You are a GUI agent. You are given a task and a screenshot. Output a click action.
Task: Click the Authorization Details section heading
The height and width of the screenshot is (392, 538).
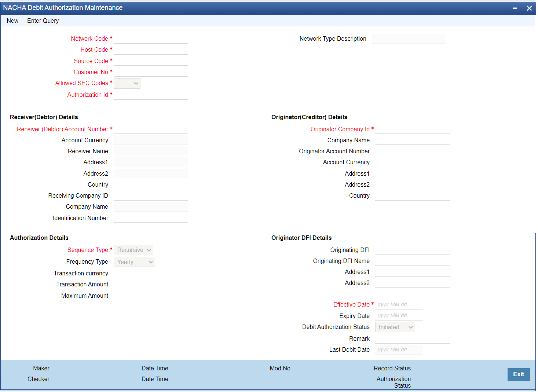click(39, 238)
